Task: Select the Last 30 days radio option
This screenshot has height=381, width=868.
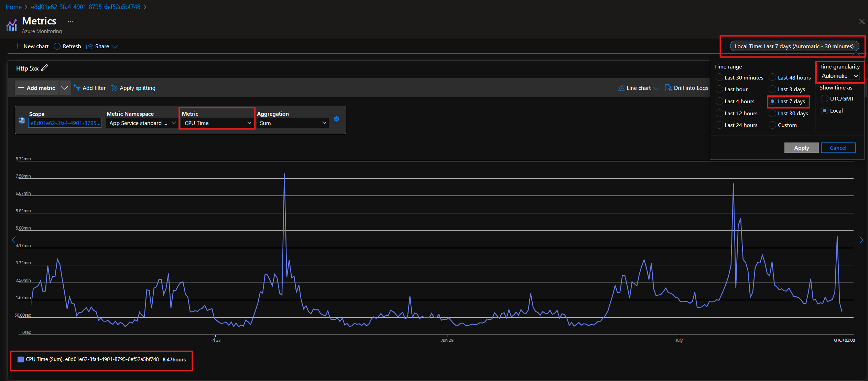Action: point(772,113)
